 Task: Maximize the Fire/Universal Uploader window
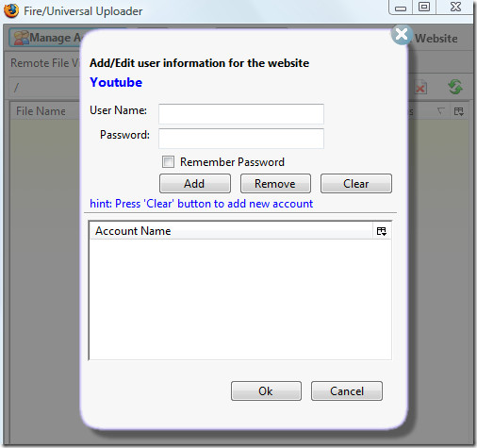424,7
